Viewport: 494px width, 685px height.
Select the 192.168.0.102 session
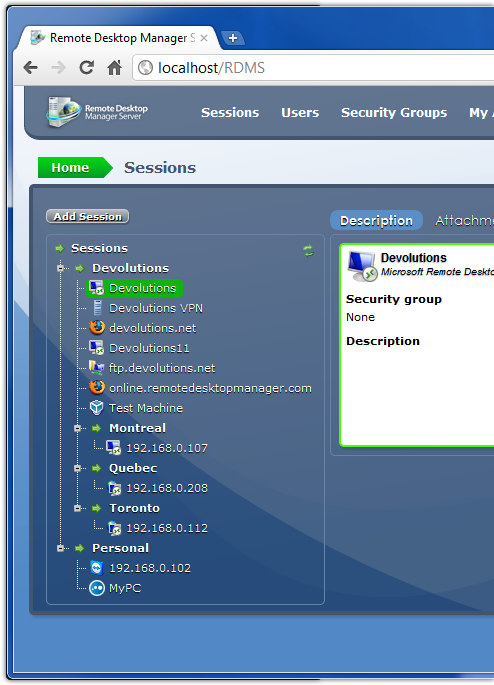150,568
